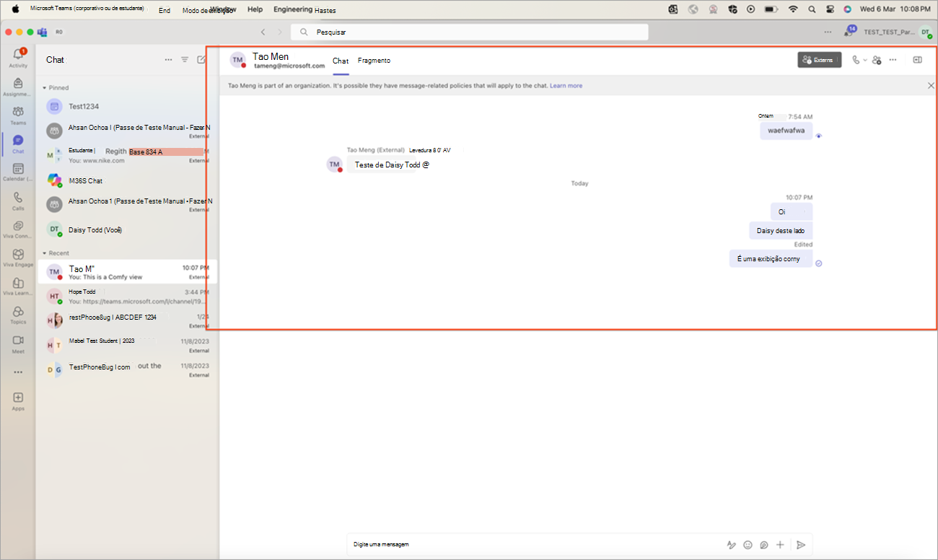Open the Apple menu
The image size is (938, 560).
point(15,9)
